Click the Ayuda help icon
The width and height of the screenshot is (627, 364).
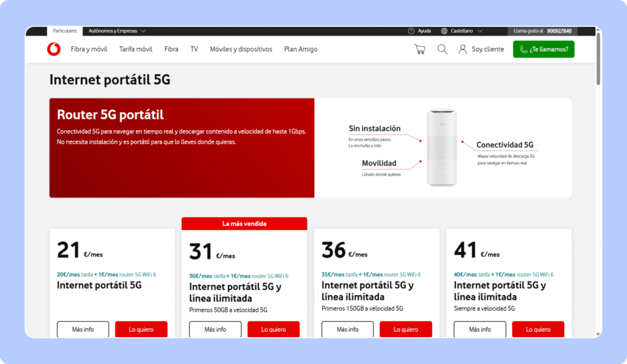411,31
